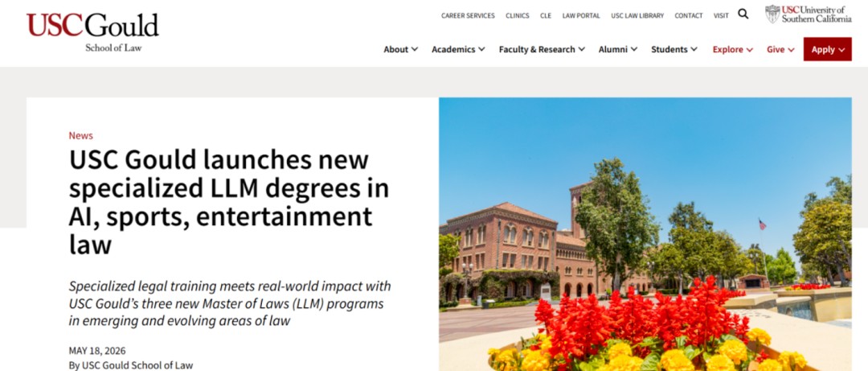Expand Faculty & Research menu
Viewport: 868px width, 371px height.
[x=542, y=49]
